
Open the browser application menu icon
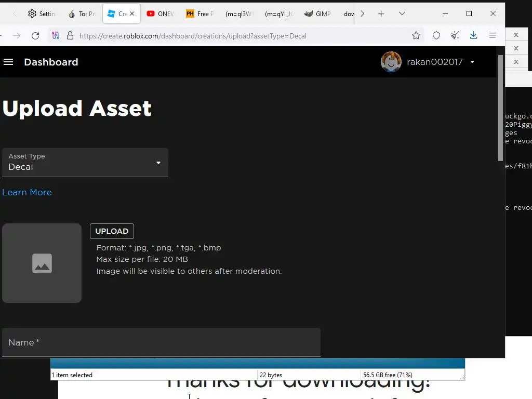pos(493,35)
